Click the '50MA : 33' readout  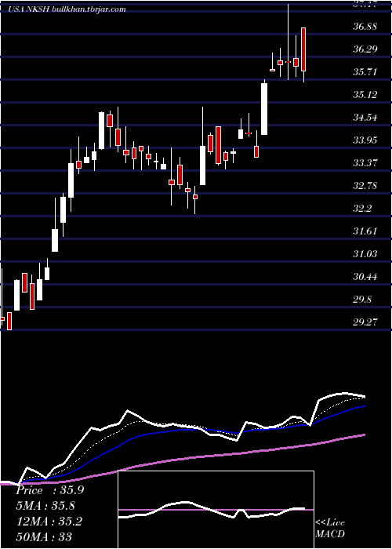tap(44, 536)
